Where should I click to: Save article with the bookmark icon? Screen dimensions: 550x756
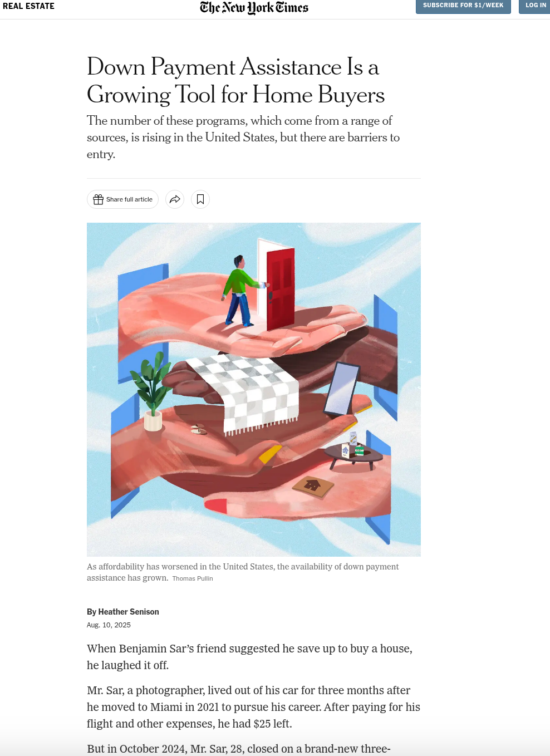pyautogui.click(x=200, y=199)
